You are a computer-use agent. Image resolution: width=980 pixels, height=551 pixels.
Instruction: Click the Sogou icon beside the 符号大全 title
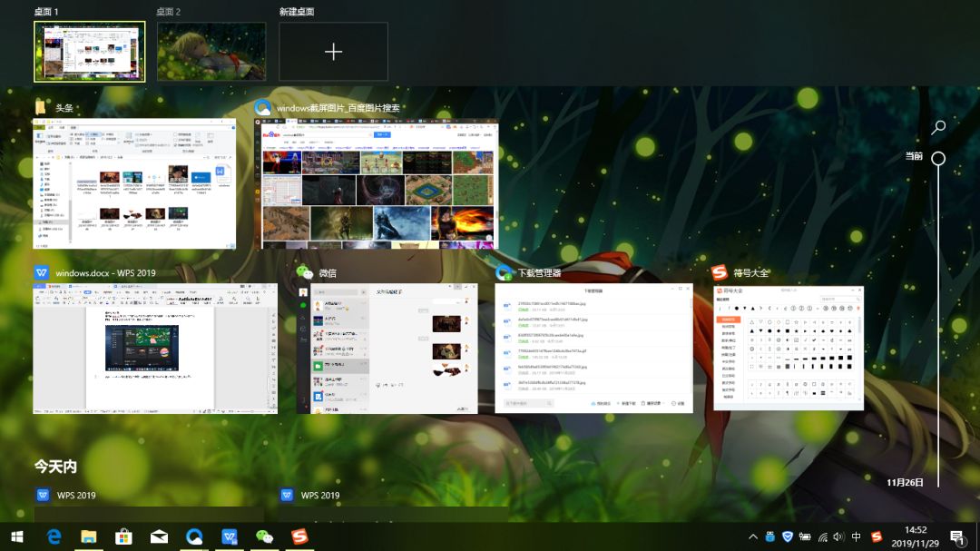[x=720, y=272]
